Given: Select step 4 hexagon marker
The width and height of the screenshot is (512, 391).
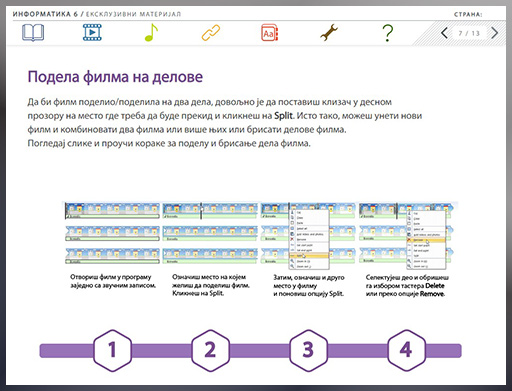Looking at the screenshot, I should point(406,350).
